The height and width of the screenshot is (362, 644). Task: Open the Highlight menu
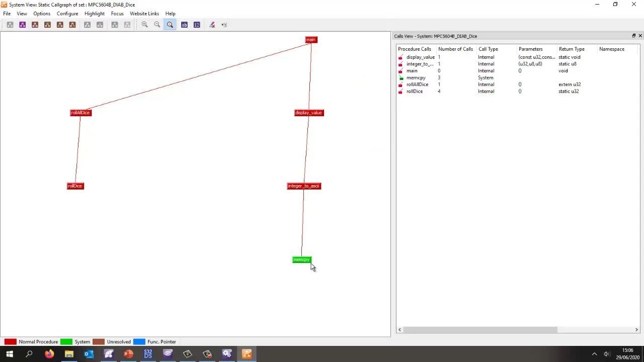pos(95,14)
